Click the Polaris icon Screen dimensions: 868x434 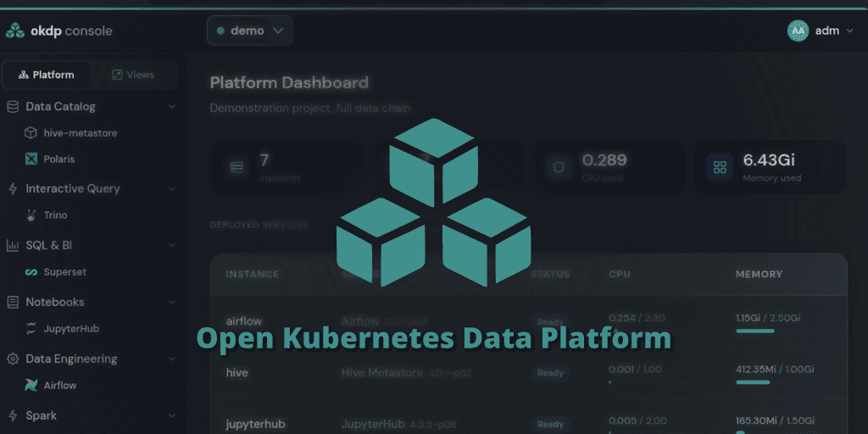click(x=31, y=159)
